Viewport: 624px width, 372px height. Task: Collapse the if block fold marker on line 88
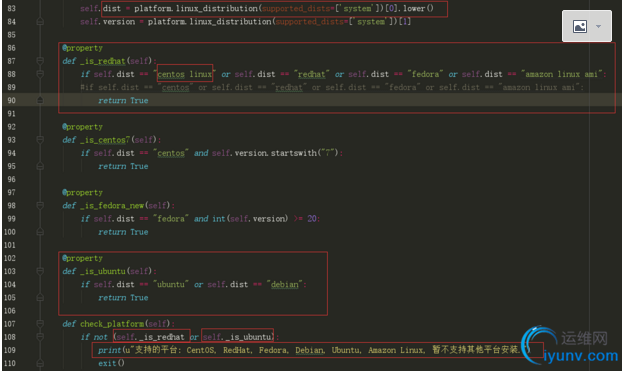pyautogui.click(x=40, y=74)
